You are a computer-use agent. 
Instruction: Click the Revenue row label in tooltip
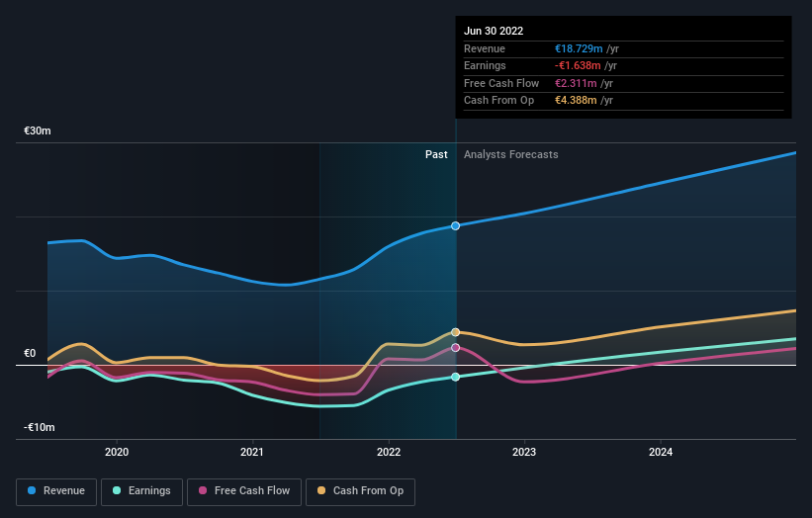click(x=485, y=48)
